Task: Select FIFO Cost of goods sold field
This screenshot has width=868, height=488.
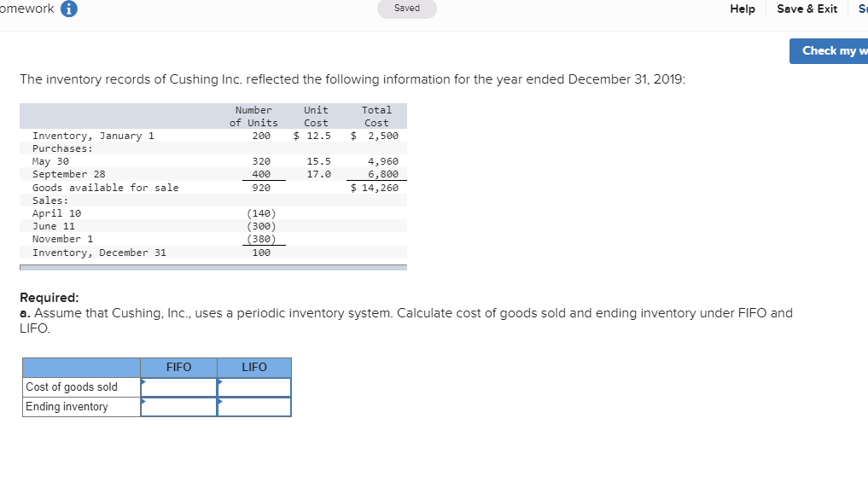Action: (x=178, y=387)
